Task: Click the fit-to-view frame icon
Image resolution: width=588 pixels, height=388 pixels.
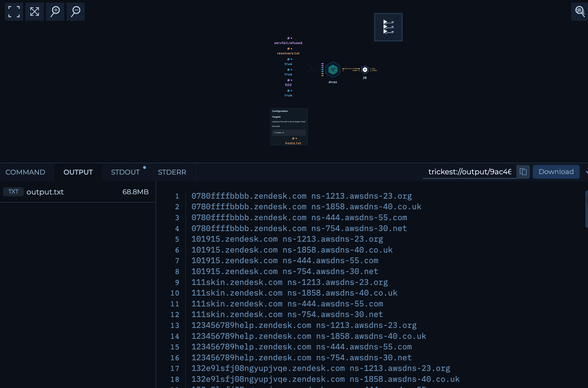Action: click(14, 12)
